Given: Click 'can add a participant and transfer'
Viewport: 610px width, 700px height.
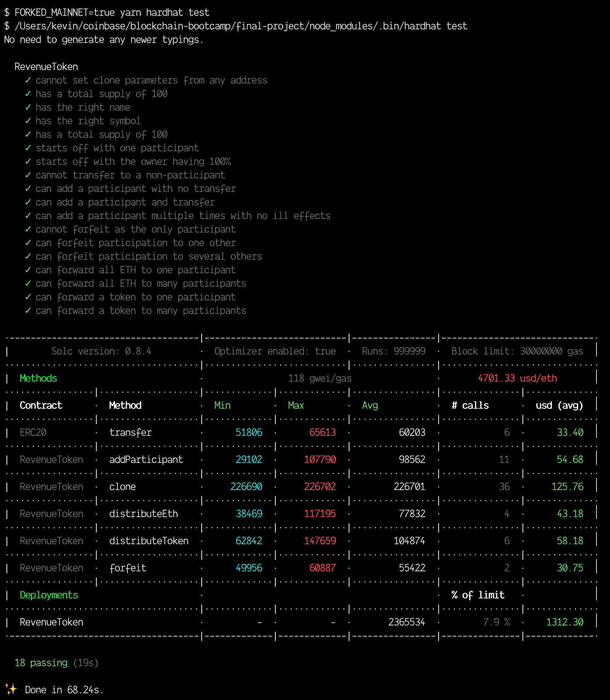Looking at the screenshot, I should (x=125, y=202).
